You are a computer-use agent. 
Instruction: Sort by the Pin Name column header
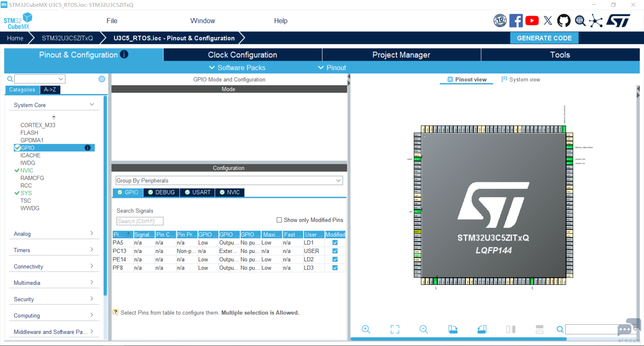coord(123,235)
